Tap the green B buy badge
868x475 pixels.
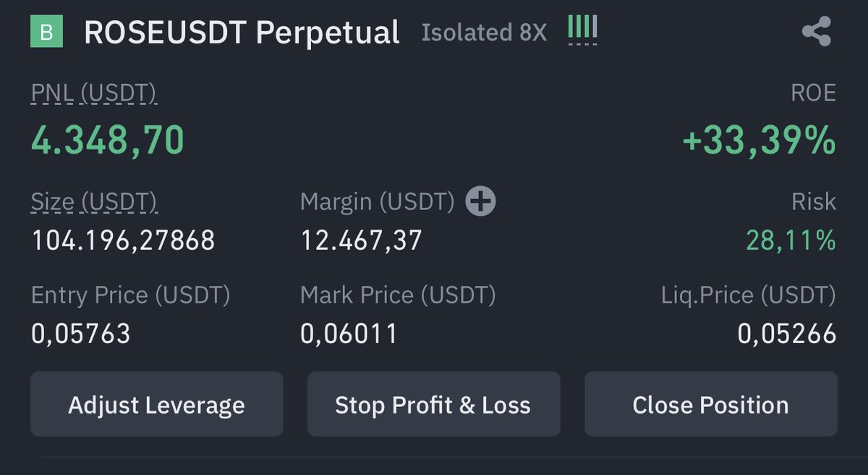click(46, 33)
